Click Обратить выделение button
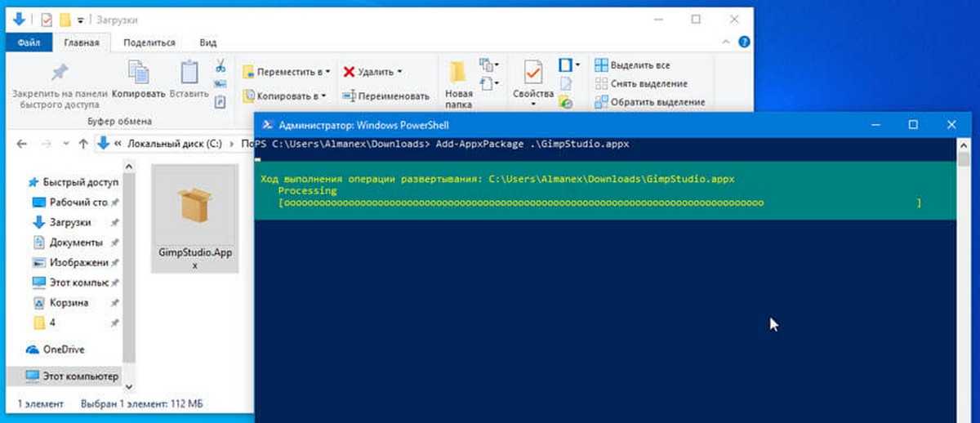The image size is (980, 423). pos(649,102)
